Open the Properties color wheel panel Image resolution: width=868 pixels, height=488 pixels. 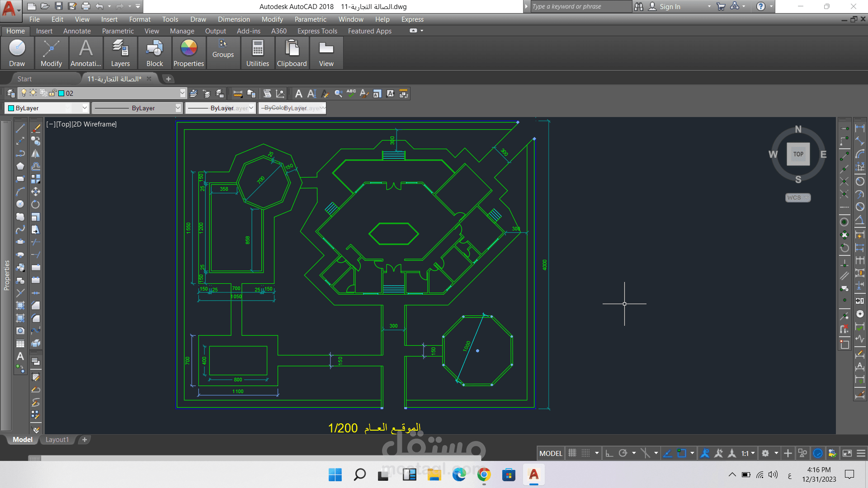pyautogui.click(x=189, y=53)
